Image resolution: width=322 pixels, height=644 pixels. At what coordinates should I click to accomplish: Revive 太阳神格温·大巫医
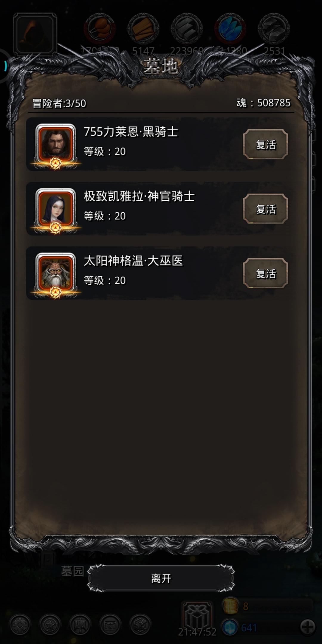pos(266,273)
